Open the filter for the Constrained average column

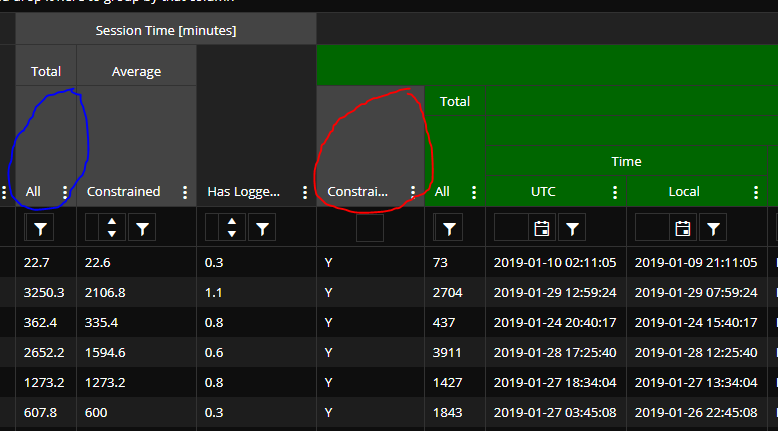coord(142,228)
